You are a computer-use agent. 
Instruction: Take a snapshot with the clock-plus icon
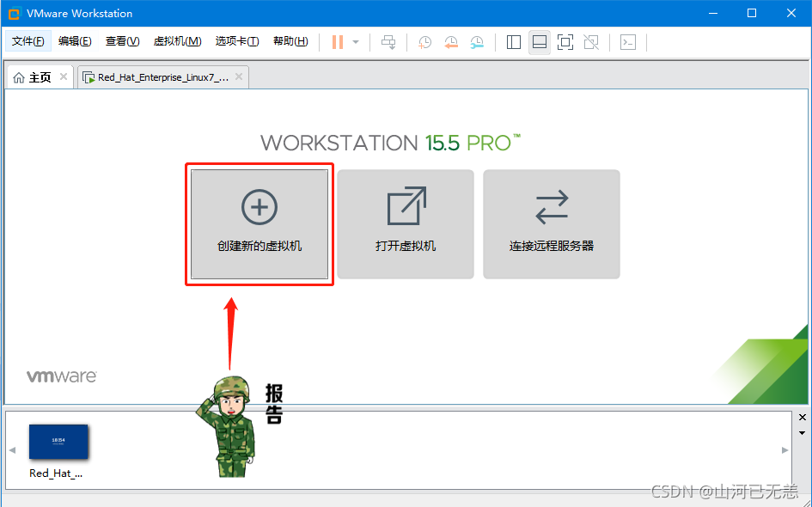point(424,42)
